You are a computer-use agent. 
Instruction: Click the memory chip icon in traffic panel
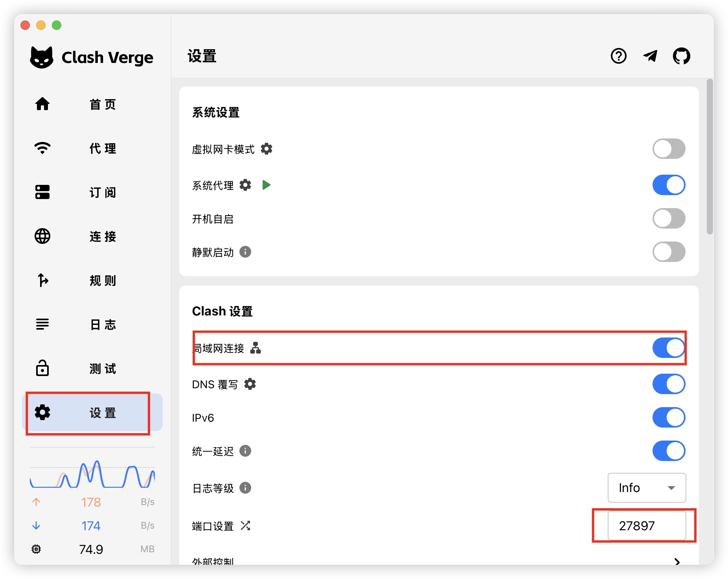point(36,549)
